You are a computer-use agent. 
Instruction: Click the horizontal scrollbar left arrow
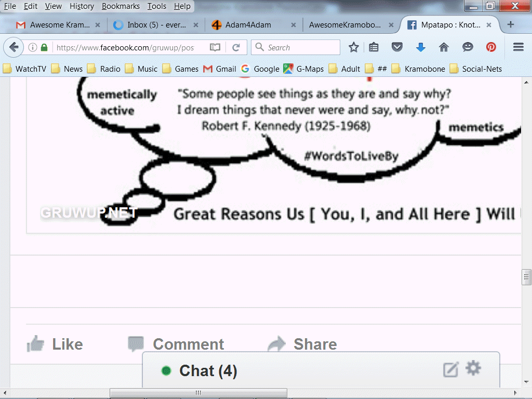pos(5,393)
